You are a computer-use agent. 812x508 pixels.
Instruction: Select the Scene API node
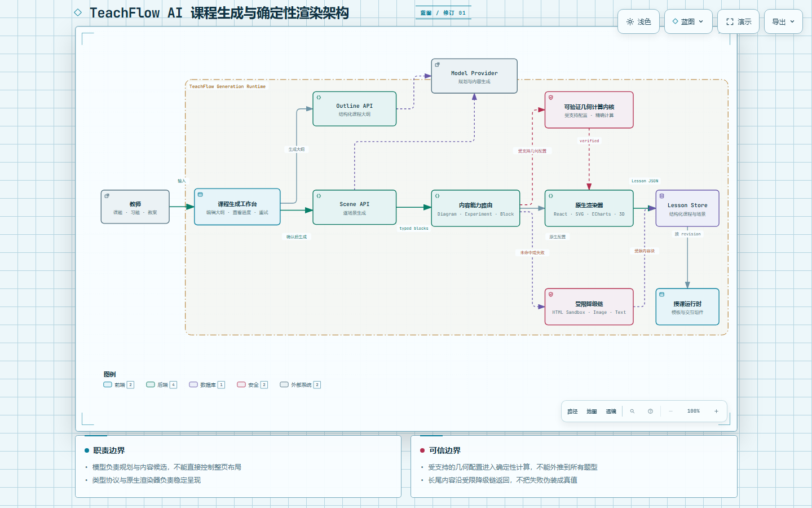355,208
